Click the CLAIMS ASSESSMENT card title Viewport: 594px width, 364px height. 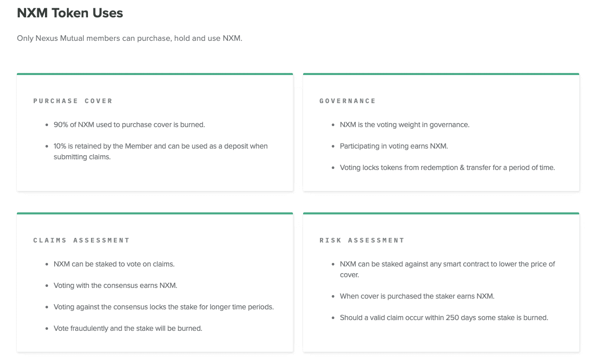(81, 240)
